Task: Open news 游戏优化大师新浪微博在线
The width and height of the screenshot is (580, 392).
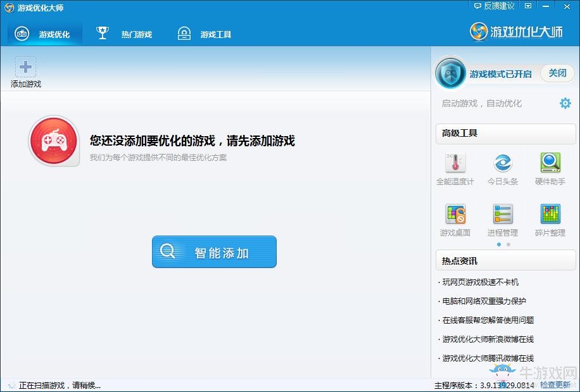Action: [488, 339]
